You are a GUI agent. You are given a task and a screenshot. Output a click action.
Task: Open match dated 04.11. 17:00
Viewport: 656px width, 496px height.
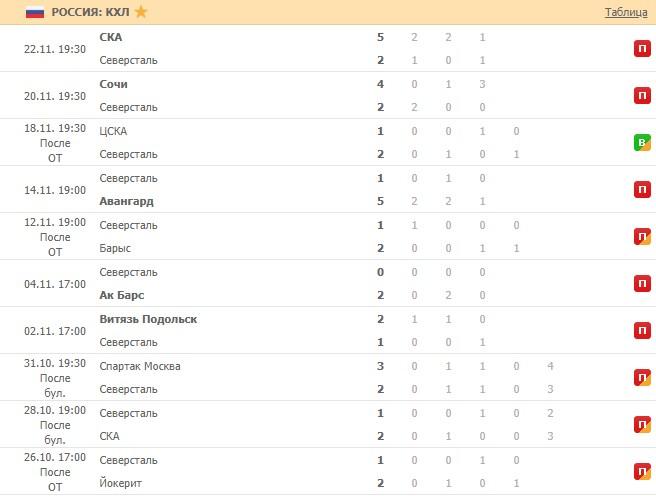(x=55, y=283)
